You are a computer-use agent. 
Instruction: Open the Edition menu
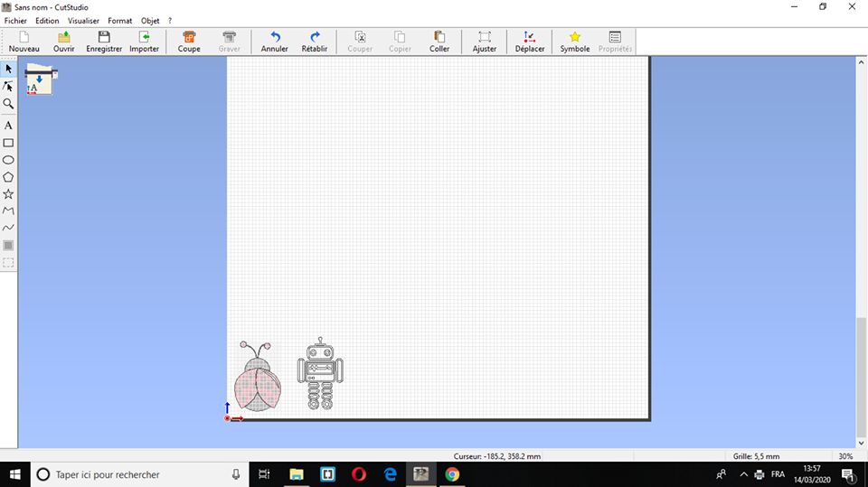47,21
